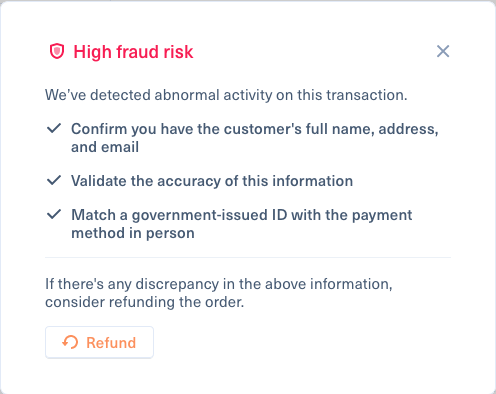This screenshot has width=496, height=394.
Task: Click the word "Refund" label in orange
Action: [x=111, y=343]
